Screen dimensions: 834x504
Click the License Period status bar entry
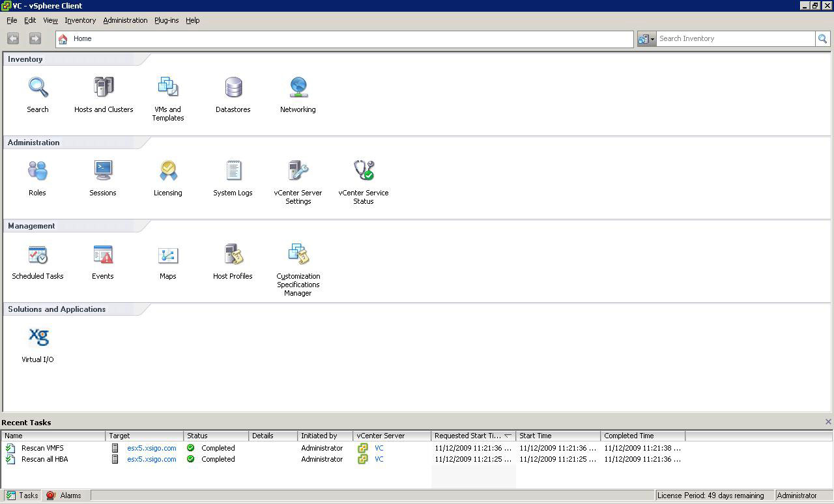(x=713, y=496)
